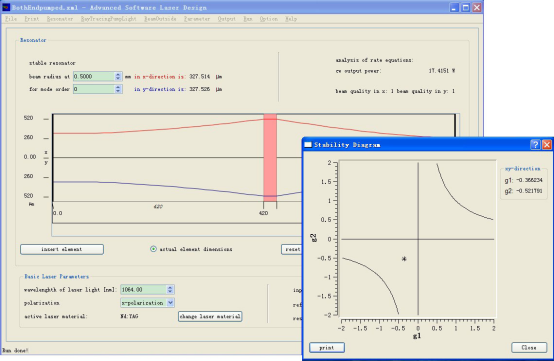This screenshot has height=361, width=554.
Task: Click the beam radius position input field
Action: point(94,76)
